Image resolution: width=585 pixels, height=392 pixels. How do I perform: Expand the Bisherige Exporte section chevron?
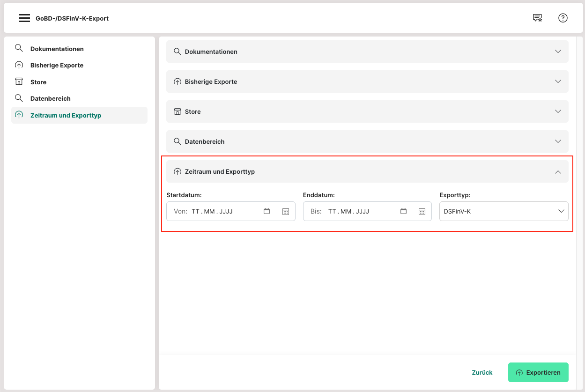(558, 81)
